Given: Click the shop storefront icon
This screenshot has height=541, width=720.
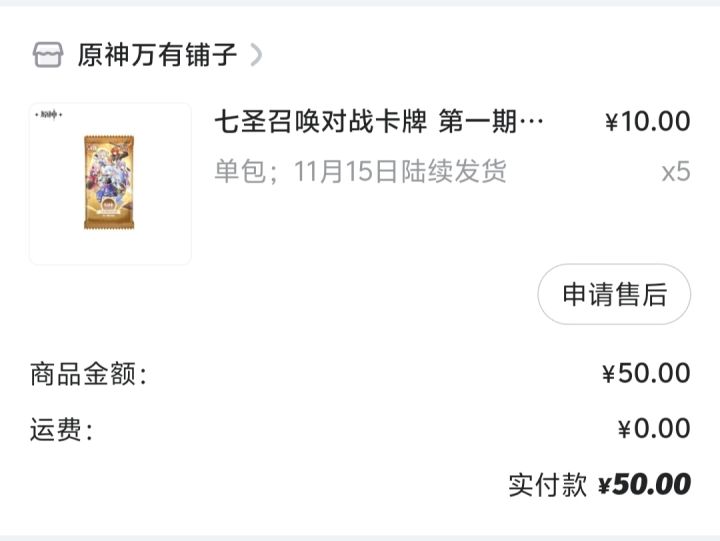Looking at the screenshot, I should pyautogui.click(x=48, y=55).
